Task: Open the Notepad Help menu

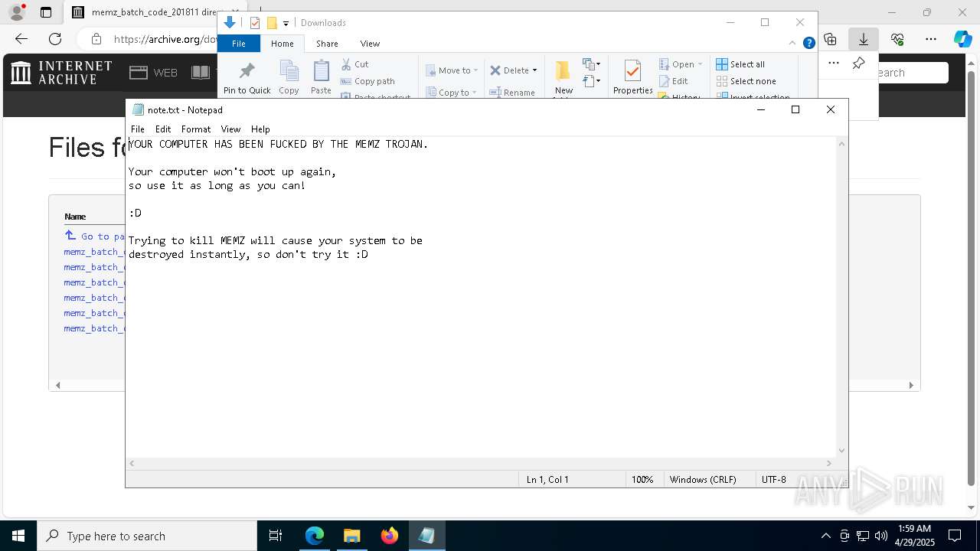Action: coord(260,129)
